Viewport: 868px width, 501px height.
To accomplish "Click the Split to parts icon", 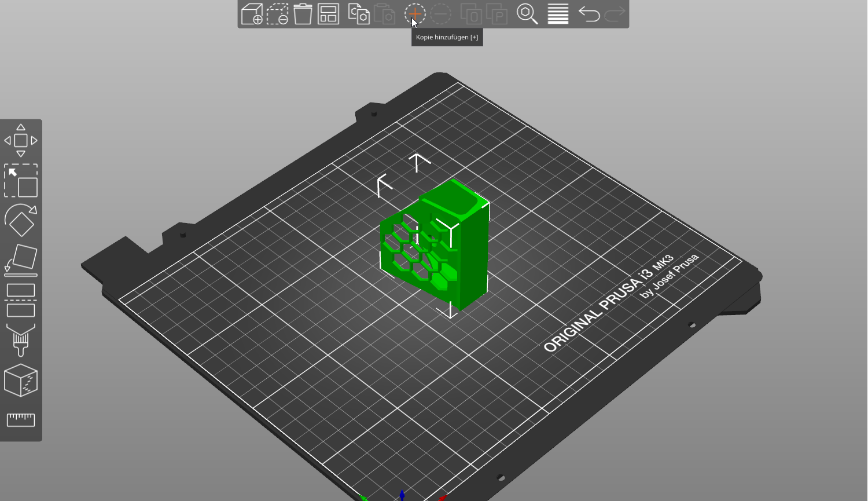I will [x=497, y=14].
